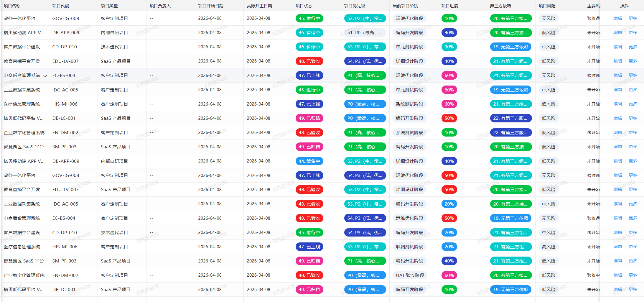Click 47. 已上线 tag in GOV-IG-008 row
This screenshot has height=302, width=644.
pos(309,175)
